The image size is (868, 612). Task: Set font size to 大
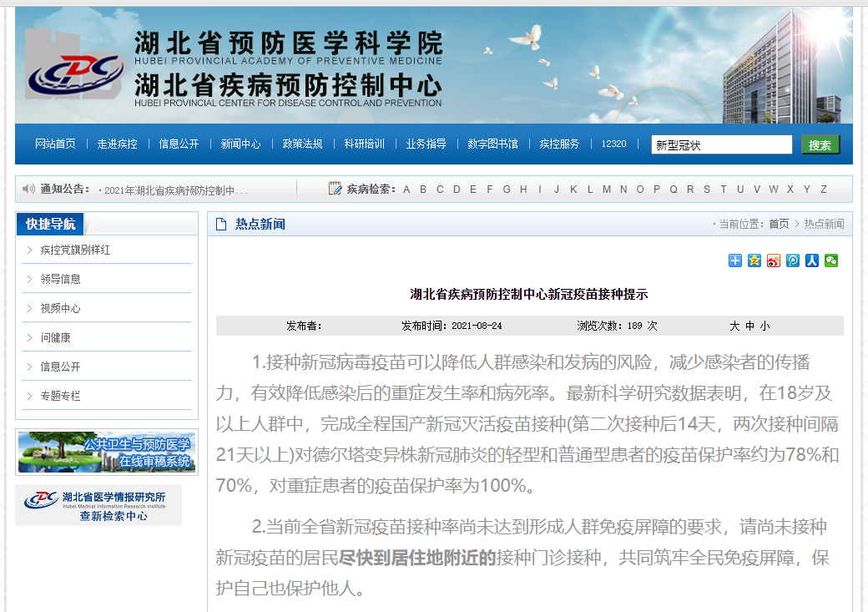tap(734, 326)
